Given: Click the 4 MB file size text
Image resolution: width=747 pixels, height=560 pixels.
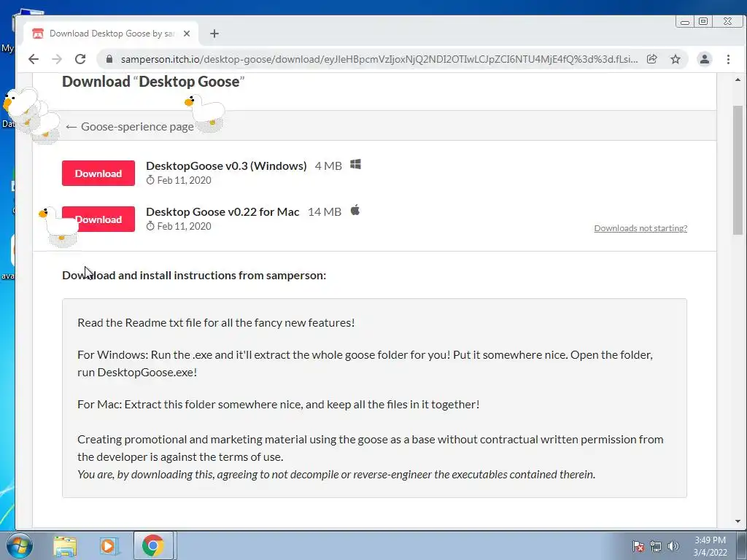Looking at the screenshot, I should coord(328,166).
